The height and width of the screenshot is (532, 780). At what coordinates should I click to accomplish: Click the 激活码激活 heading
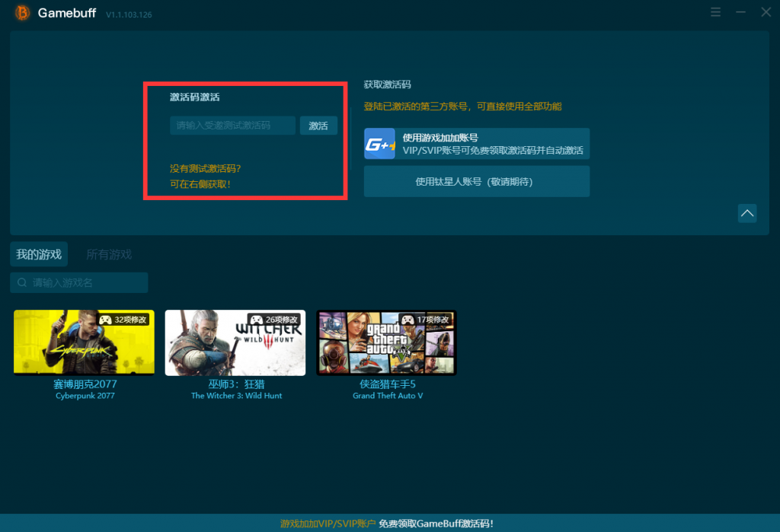point(194,97)
